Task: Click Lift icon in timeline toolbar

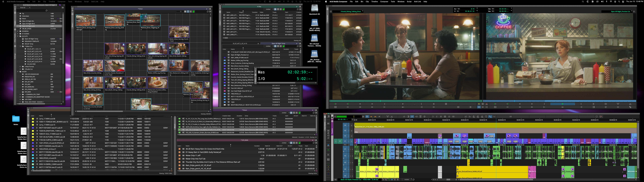Action: (x=388, y=117)
